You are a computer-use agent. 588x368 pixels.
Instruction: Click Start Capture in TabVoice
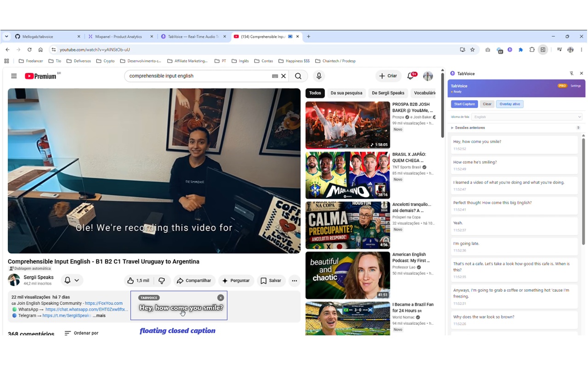(x=464, y=104)
